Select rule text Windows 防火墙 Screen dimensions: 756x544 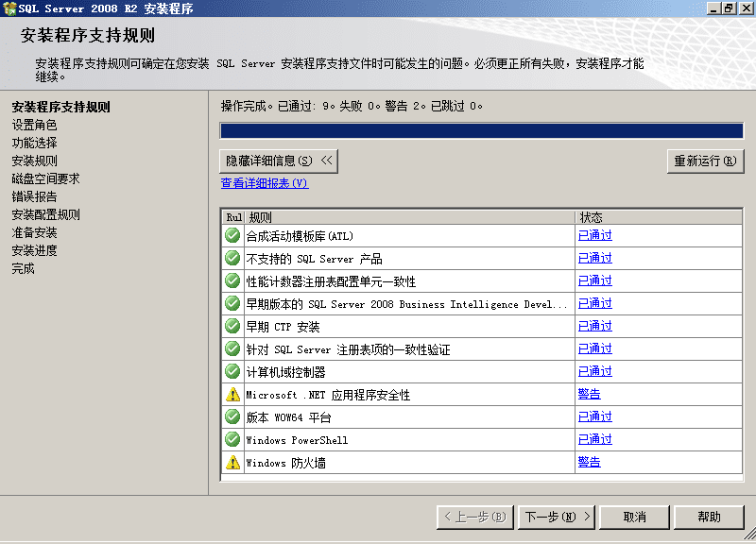click(285, 463)
